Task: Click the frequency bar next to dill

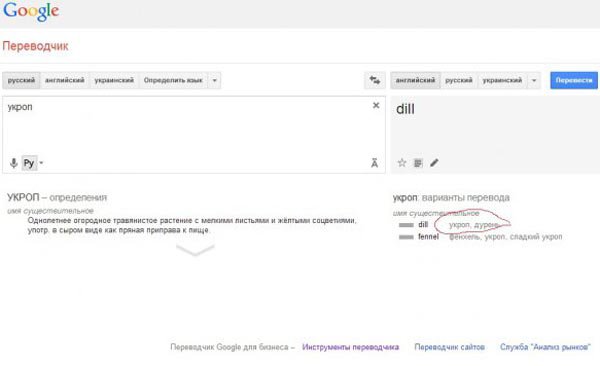Action: point(406,225)
